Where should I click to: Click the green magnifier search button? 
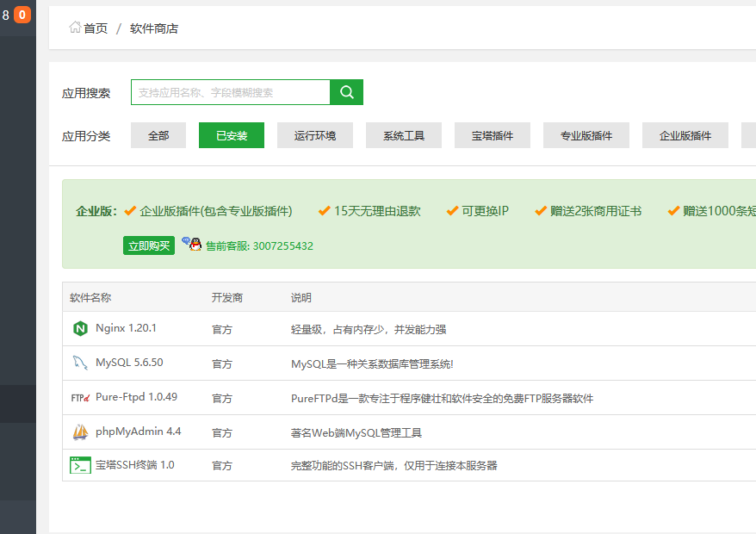347,92
